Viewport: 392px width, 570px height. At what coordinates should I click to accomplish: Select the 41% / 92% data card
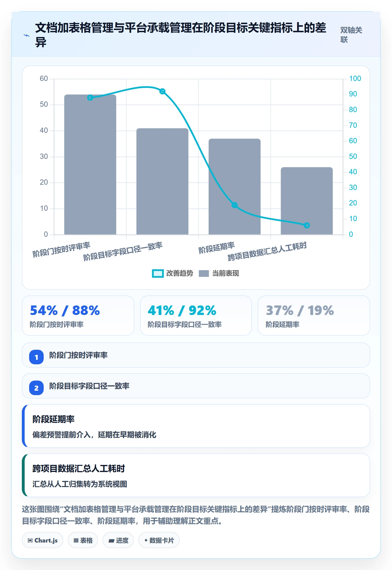point(196,316)
